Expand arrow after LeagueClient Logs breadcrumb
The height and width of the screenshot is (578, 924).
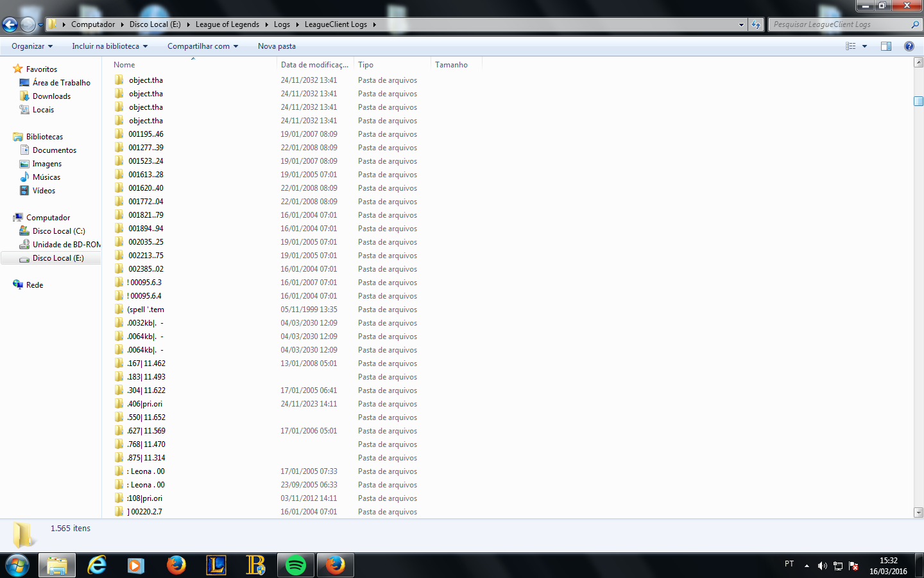click(x=374, y=24)
